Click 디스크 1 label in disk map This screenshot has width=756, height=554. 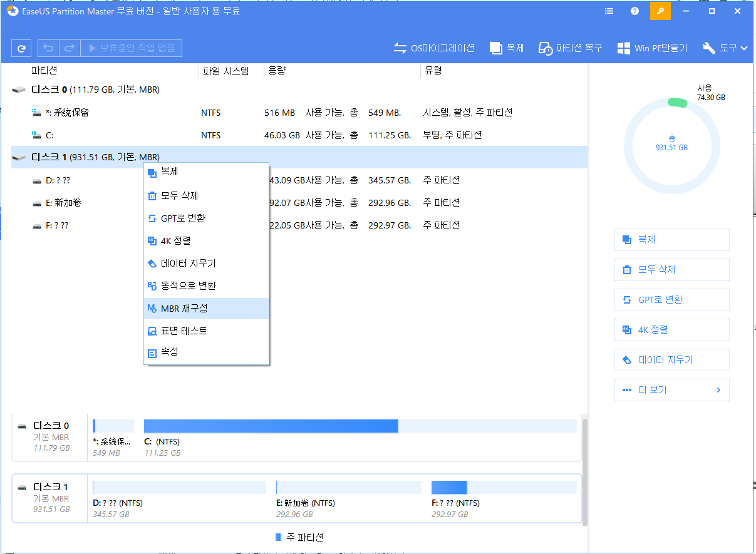(51, 487)
